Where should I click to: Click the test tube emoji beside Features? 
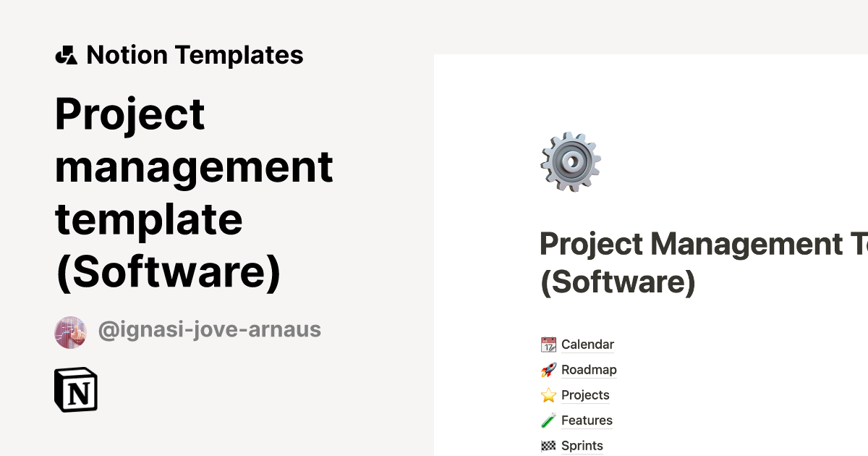click(x=548, y=420)
